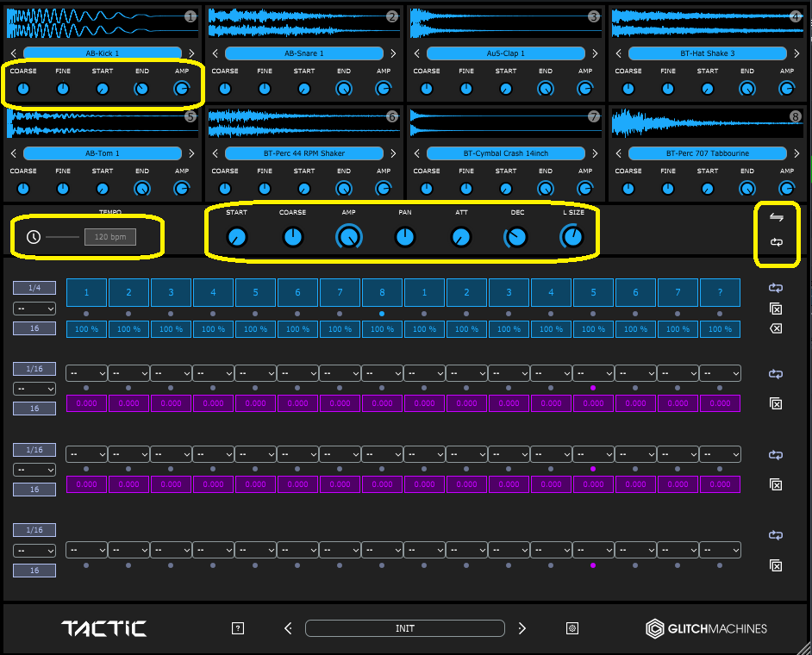This screenshot has width=812, height=655.
Task: Click the next sample arrow beside BT-Perc 707 Tabbourine
Action: 796,153
